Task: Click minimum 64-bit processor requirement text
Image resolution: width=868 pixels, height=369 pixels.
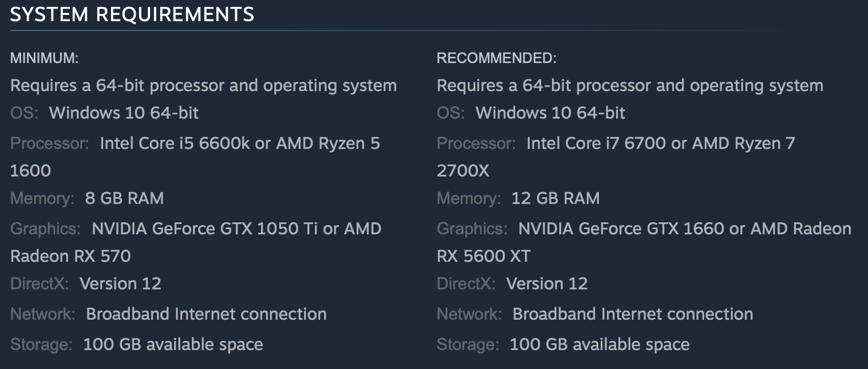Action: click(203, 86)
